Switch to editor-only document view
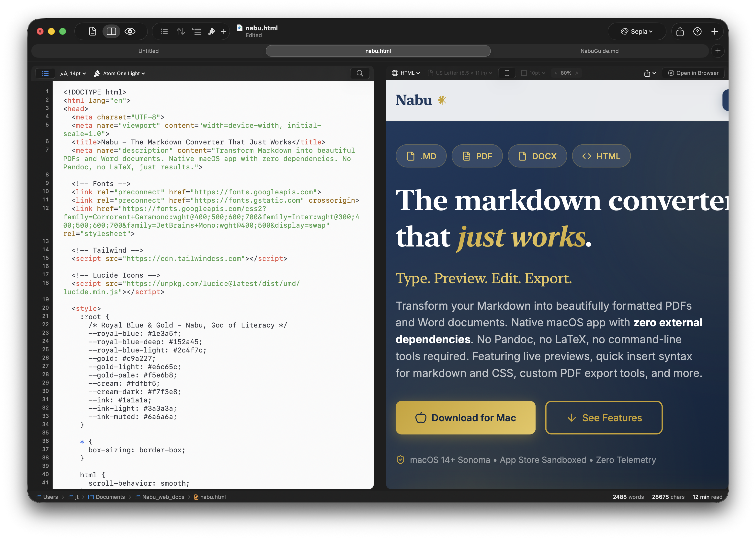 (x=92, y=32)
